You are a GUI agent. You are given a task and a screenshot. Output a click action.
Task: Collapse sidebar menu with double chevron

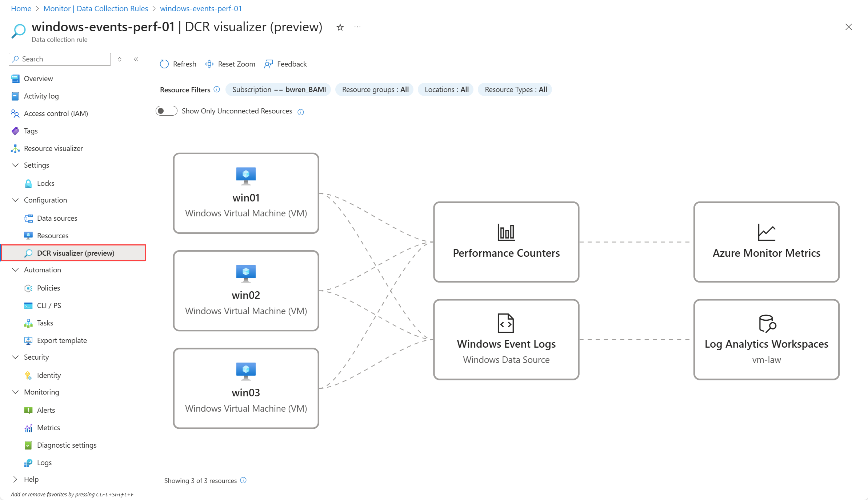[x=136, y=59]
